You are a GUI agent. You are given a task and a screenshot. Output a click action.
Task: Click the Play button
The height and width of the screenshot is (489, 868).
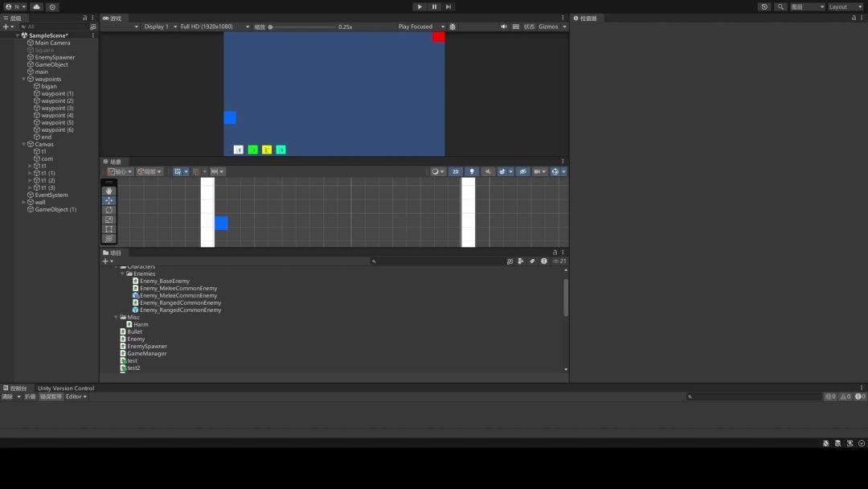[x=420, y=6]
